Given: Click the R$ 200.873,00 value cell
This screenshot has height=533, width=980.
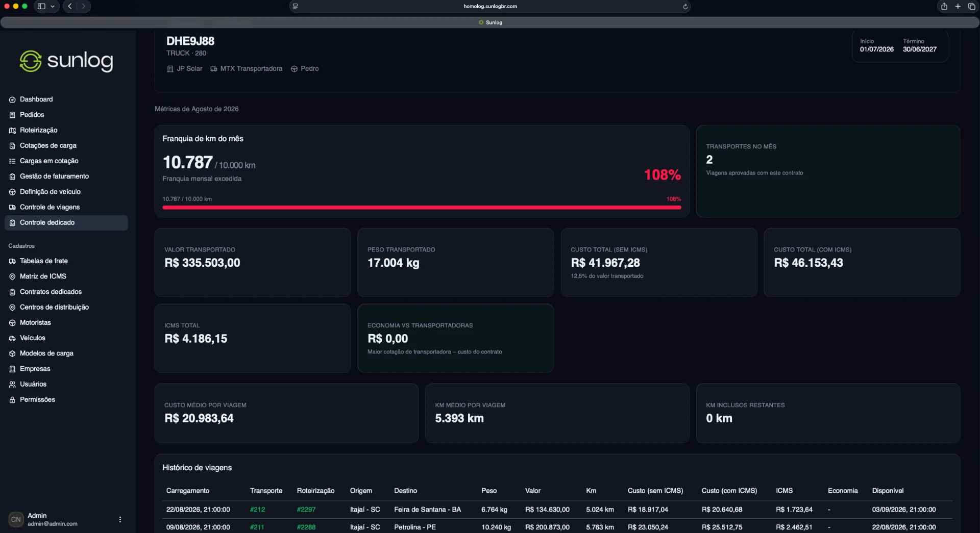Looking at the screenshot, I should point(547,527).
